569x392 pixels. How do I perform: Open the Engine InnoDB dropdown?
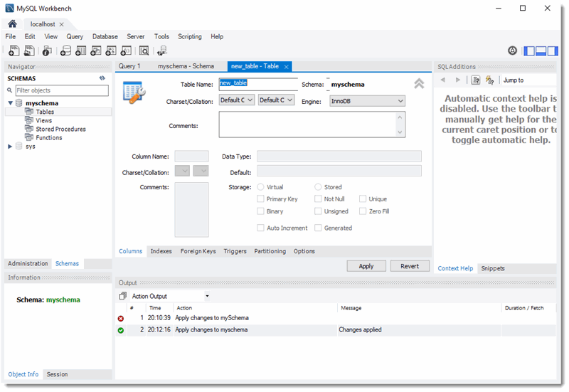[367, 101]
